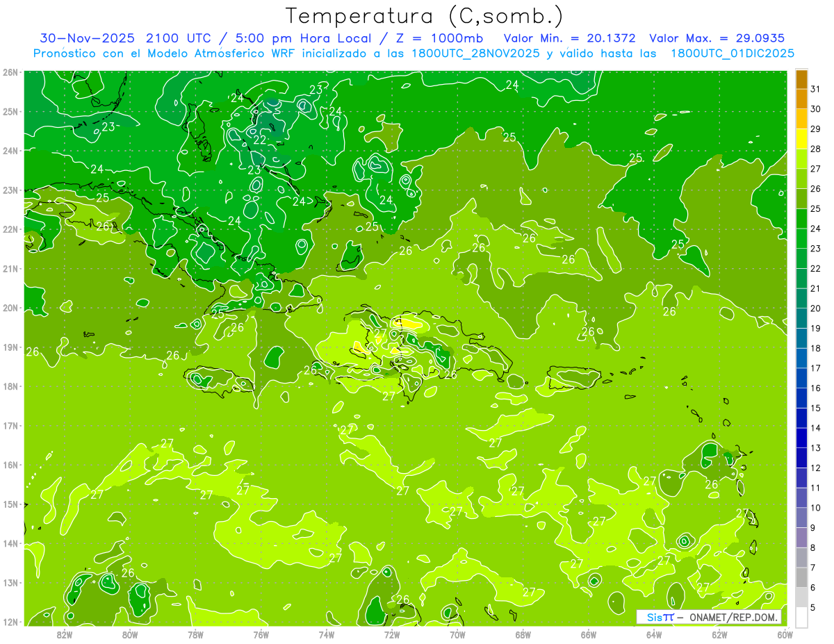
Task: Click the "76W" longitude axis label
Action: 261,634
